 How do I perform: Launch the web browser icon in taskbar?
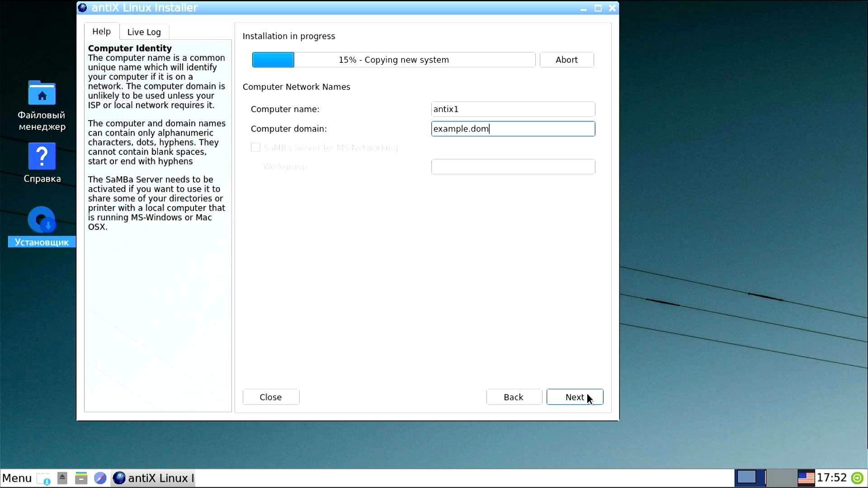point(100,478)
